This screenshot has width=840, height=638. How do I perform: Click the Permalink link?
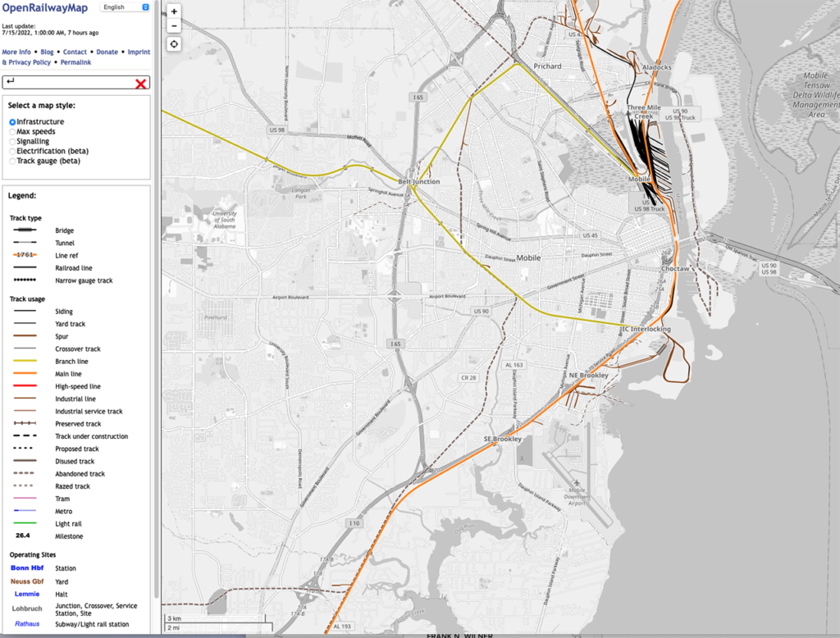coord(75,62)
